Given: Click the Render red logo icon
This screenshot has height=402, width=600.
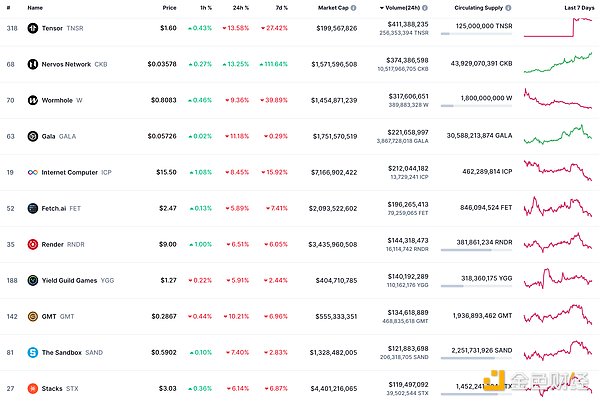Looking at the screenshot, I should click(33, 244).
